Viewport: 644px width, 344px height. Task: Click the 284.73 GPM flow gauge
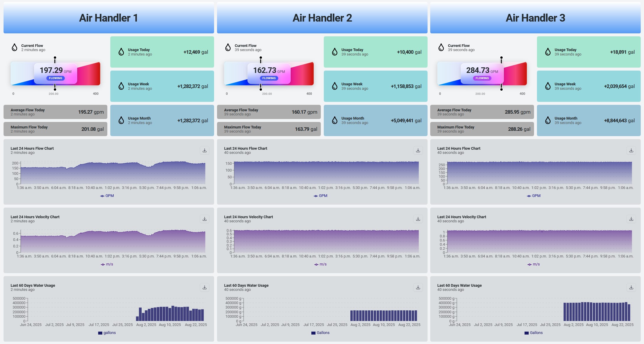[x=482, y=74]
